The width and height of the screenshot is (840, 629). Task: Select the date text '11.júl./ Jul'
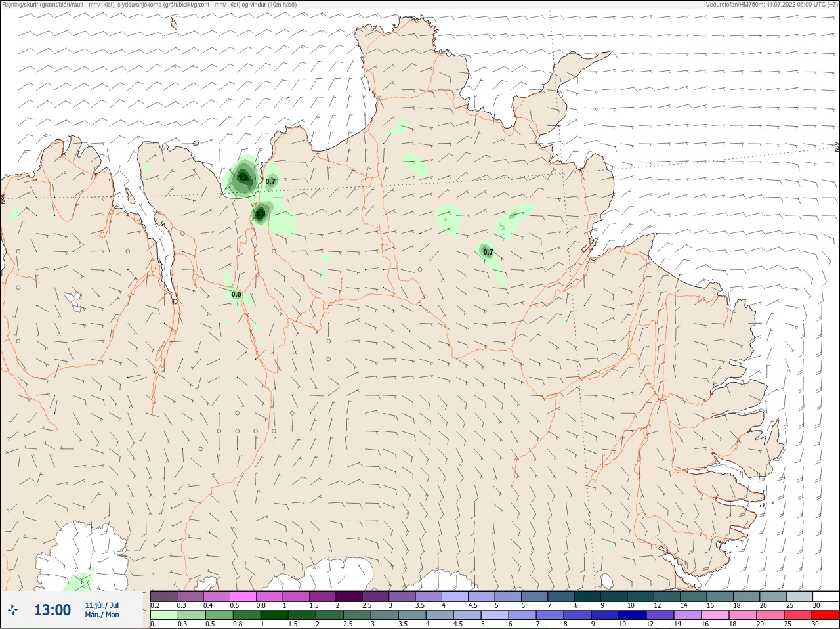102,605
